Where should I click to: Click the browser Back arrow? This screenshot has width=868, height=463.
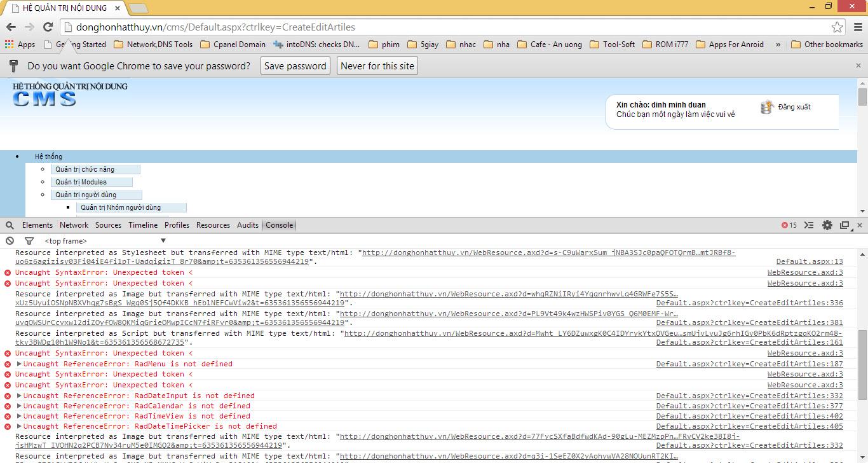11,27
